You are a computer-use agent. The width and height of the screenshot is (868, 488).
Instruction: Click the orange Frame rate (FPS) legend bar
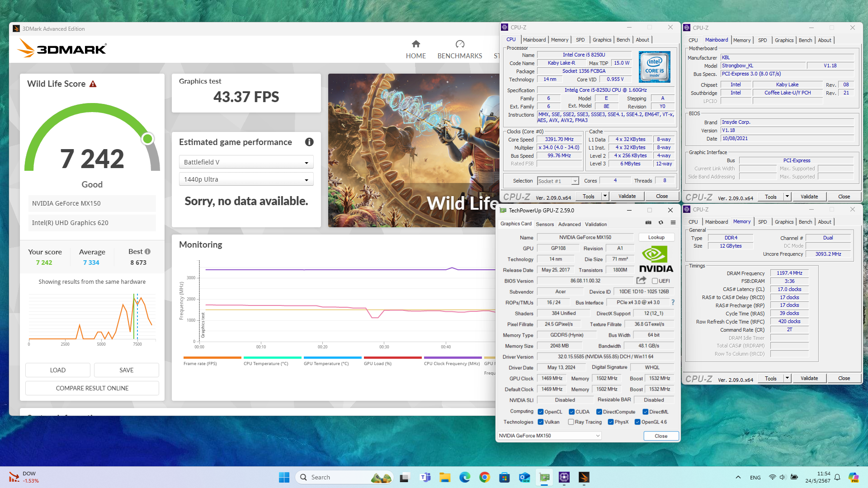point(212,357)
